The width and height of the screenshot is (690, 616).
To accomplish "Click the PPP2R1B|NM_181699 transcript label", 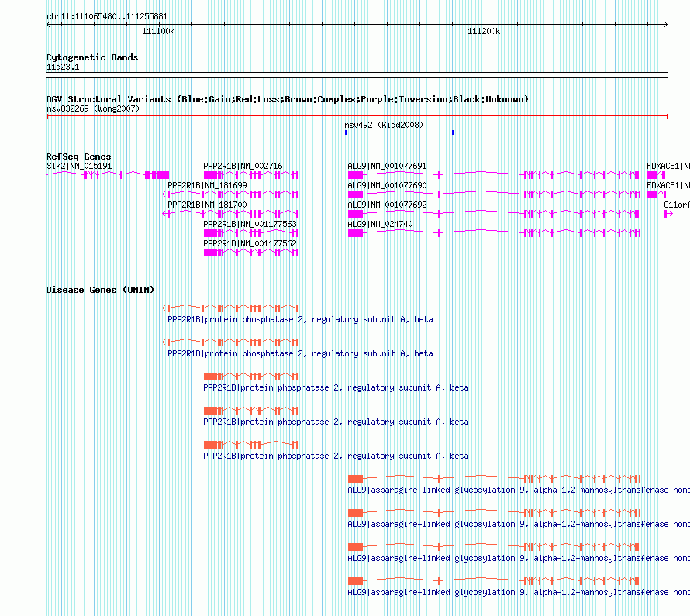I will pos(207,185).
